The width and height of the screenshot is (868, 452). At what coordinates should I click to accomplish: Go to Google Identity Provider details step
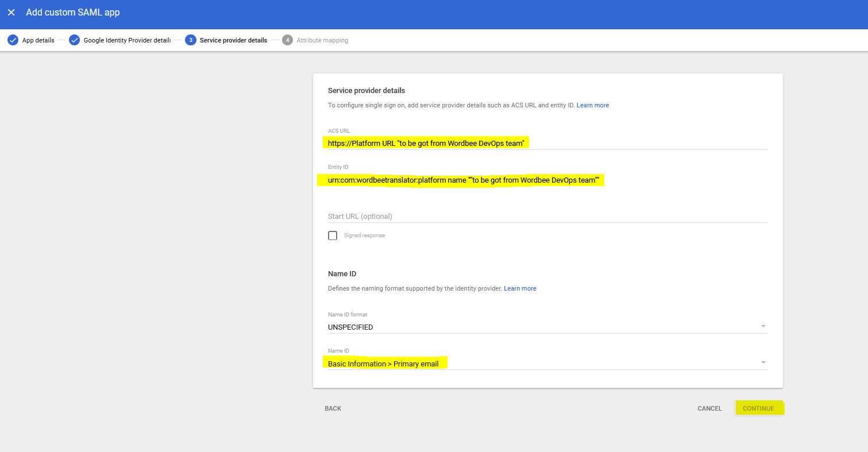coord(127,40)
